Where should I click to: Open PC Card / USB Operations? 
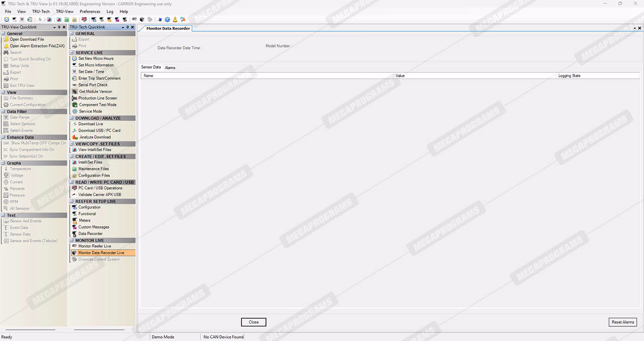coord(100,188)
